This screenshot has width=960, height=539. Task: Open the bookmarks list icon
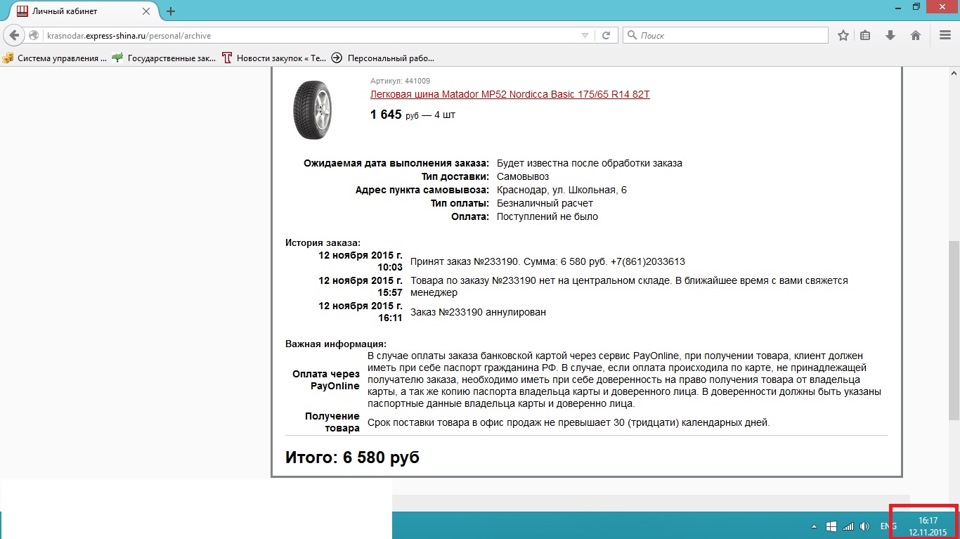[865, 36]
